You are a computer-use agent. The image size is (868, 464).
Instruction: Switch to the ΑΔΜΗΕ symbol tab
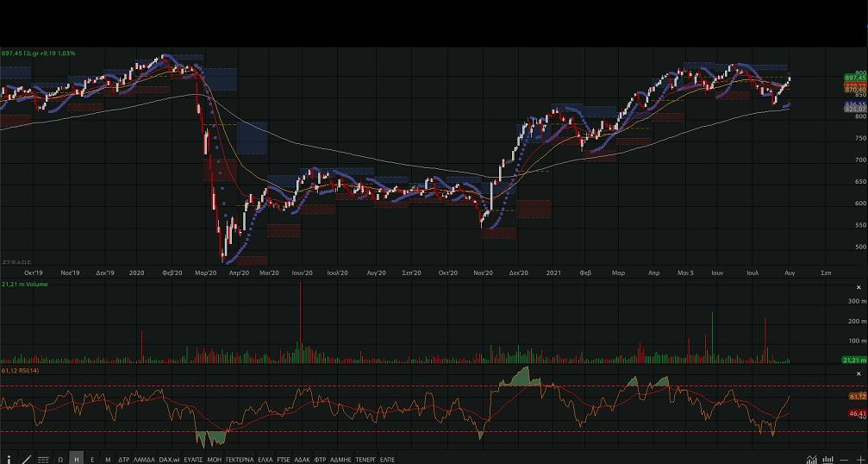point(340,461)
